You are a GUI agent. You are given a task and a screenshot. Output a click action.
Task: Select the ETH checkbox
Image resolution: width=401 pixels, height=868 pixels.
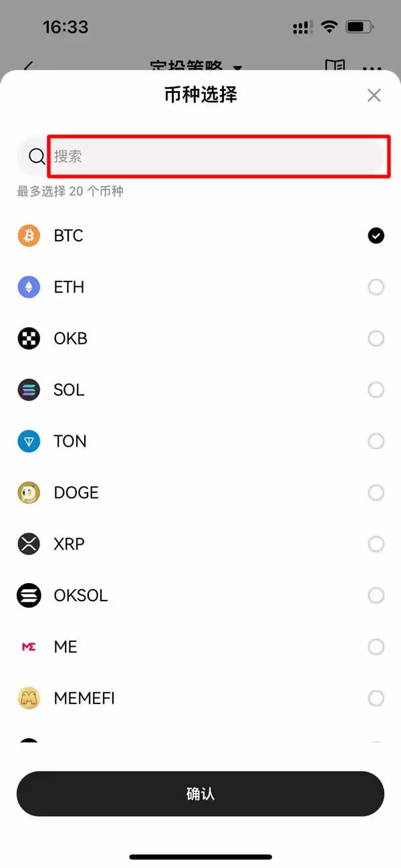click(376, 287)
